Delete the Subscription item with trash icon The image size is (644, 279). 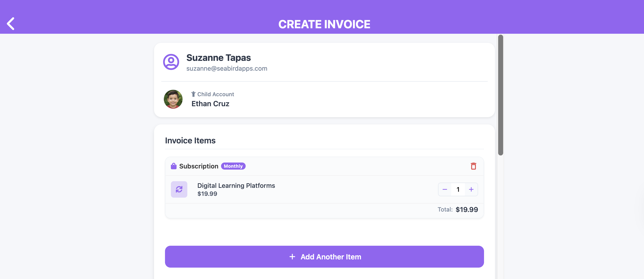(x=473, y=166)
